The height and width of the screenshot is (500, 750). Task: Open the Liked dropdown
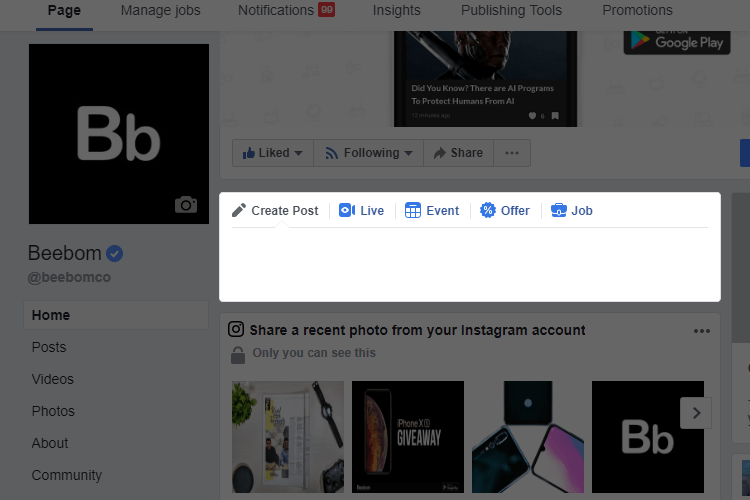[x=273, y=153]
